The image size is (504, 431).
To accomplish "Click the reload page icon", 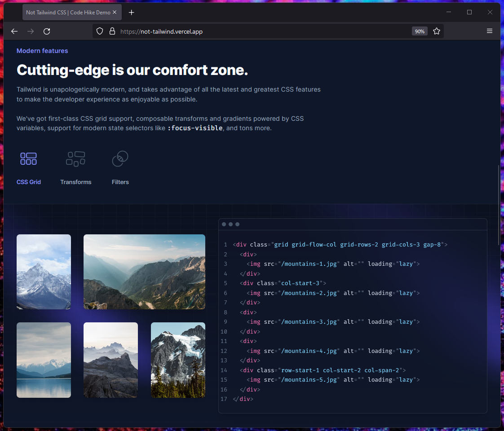I will (47, 31).
